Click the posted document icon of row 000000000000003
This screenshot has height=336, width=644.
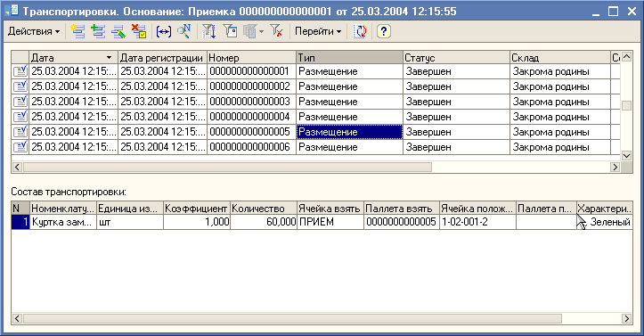coord(20,102)
